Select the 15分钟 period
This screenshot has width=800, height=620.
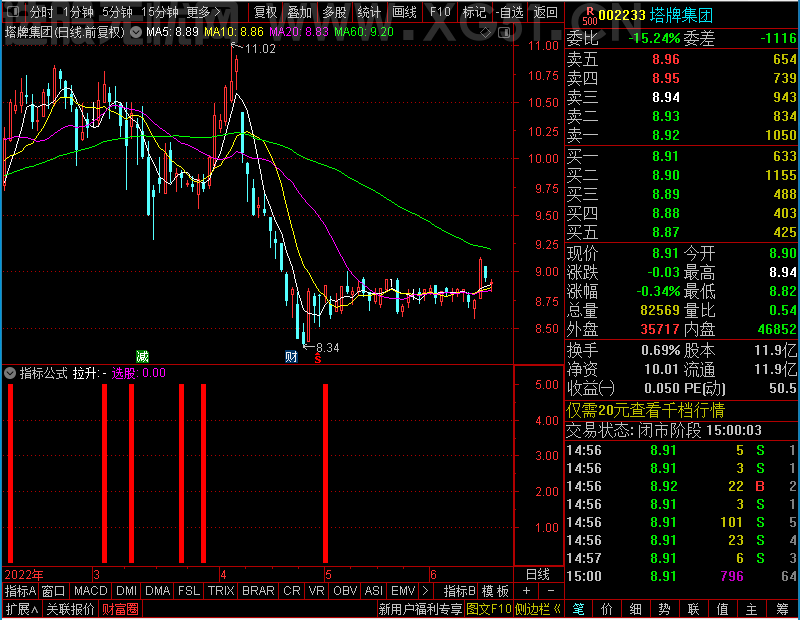(x=160, y=12)
